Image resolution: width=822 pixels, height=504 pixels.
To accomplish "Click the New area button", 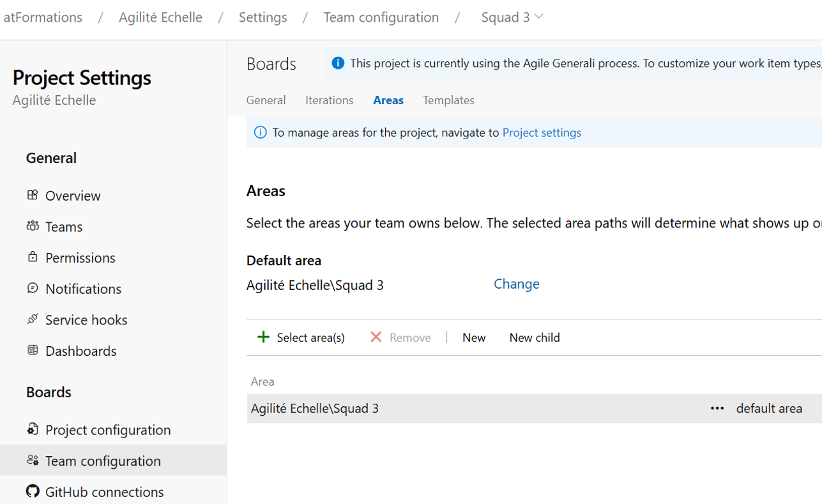I will coord(474,337).
